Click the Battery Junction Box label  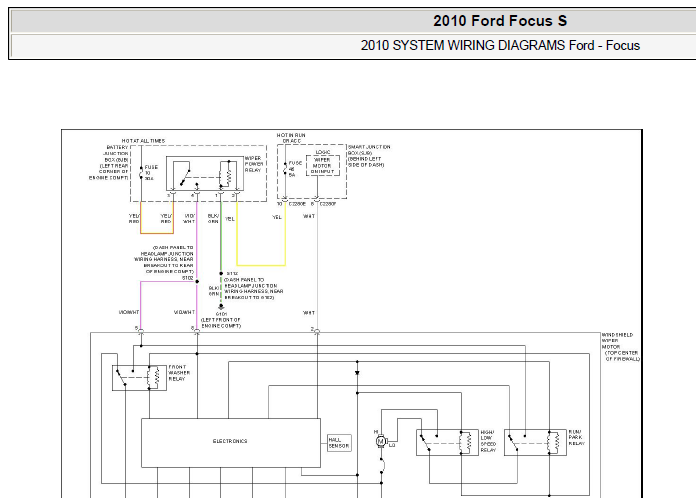click(109, 162)
